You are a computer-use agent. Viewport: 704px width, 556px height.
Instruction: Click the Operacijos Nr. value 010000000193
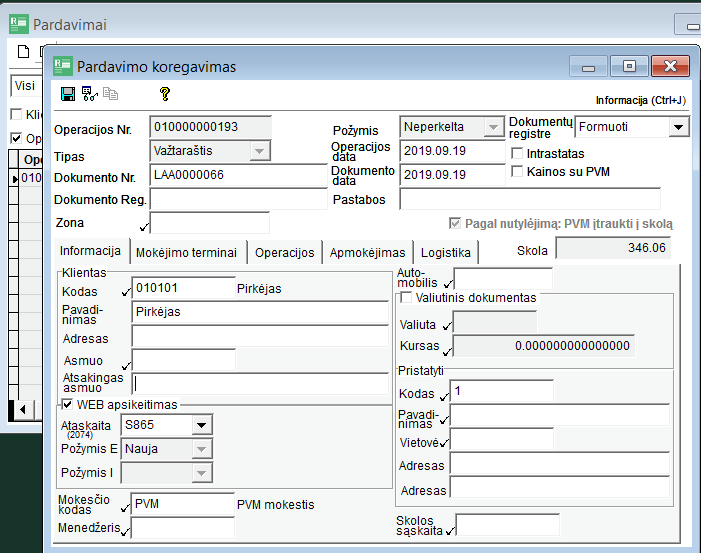211,127
